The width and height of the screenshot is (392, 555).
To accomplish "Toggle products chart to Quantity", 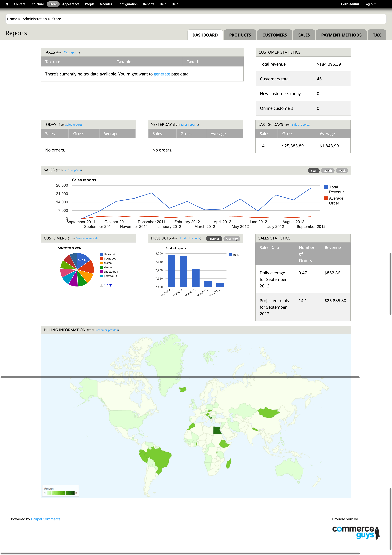I will point(232,239).
